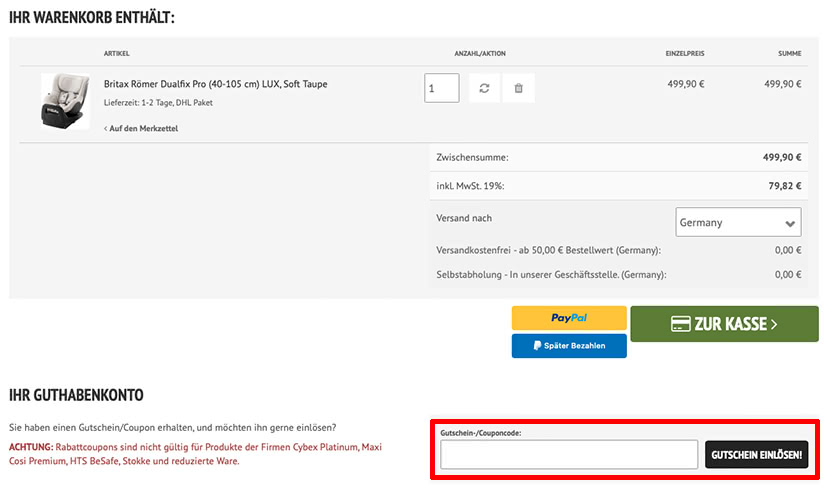Proceed with the green ZUR KASSE button
828x494 pixels.
click(x=724, y=324)
